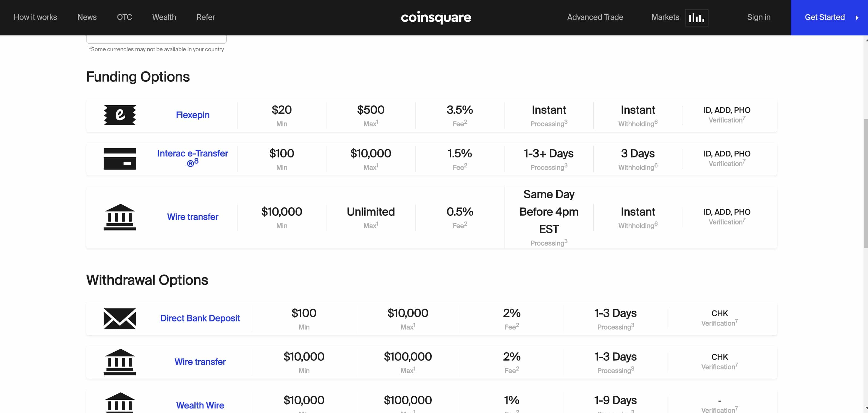The image size is (868, 413).
Task: Click the Wealth Wire building icon
Action: coord(119,402)
